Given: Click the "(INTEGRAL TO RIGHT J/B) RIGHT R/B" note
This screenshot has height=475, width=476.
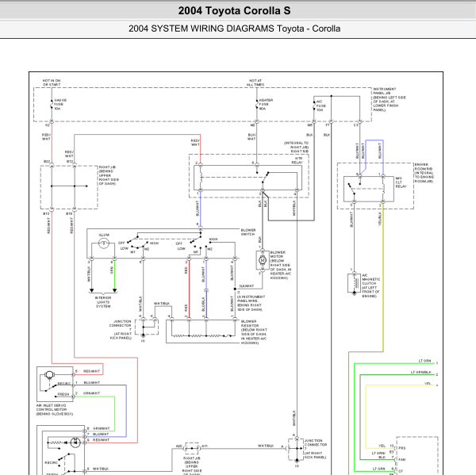Looking at the screenshot, I should click(296, 147).
